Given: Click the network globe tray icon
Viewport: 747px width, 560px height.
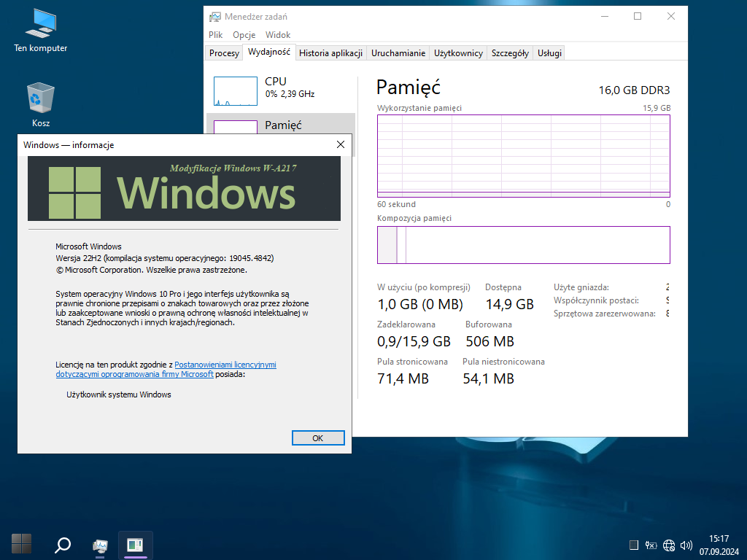Looking at the screenshot, I should [669, 545].
